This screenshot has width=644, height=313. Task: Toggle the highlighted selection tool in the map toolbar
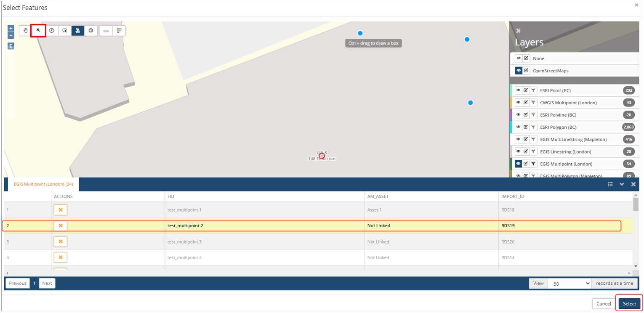(78, 30)
